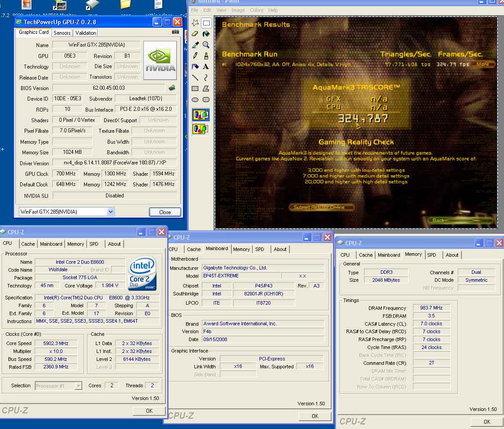Open the Help menu in Paint
The image size is (504, 429).
pos(273,10)
